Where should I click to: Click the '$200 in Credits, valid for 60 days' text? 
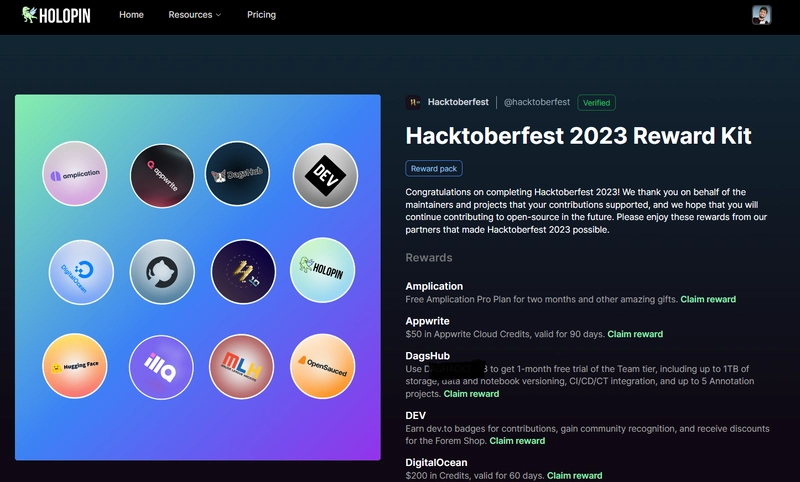tap(475, 475)
